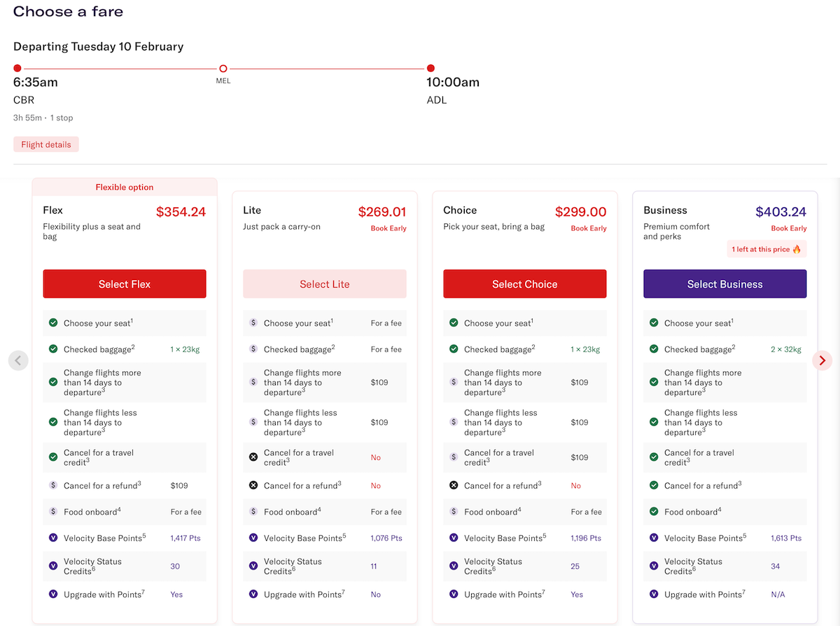Choose the Lite fare
This screenshot has width=840, height=626.
324,284
